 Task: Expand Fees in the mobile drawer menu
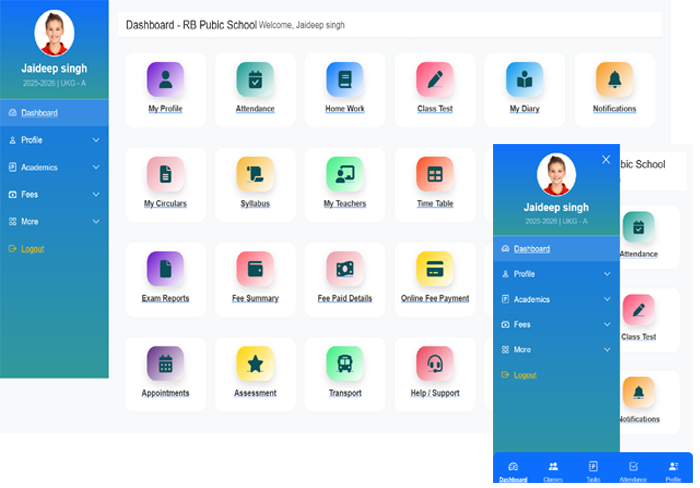point(556,325)
